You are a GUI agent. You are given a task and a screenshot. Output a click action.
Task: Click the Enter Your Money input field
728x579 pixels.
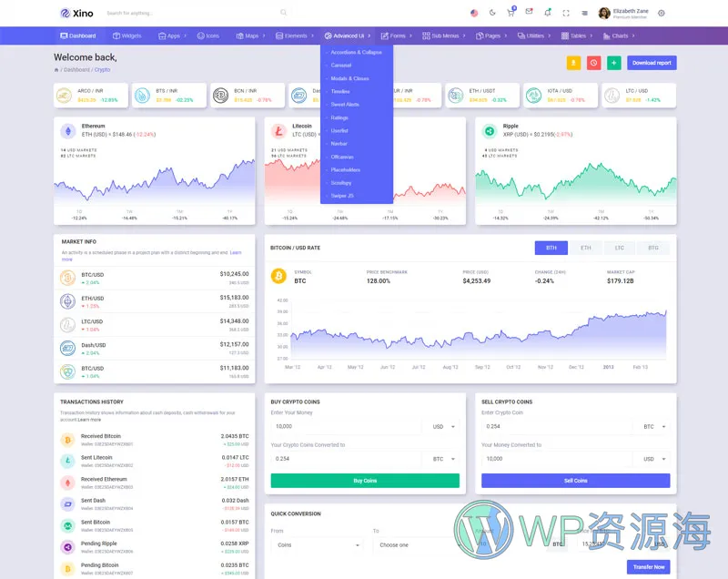[x=346, y=426]
